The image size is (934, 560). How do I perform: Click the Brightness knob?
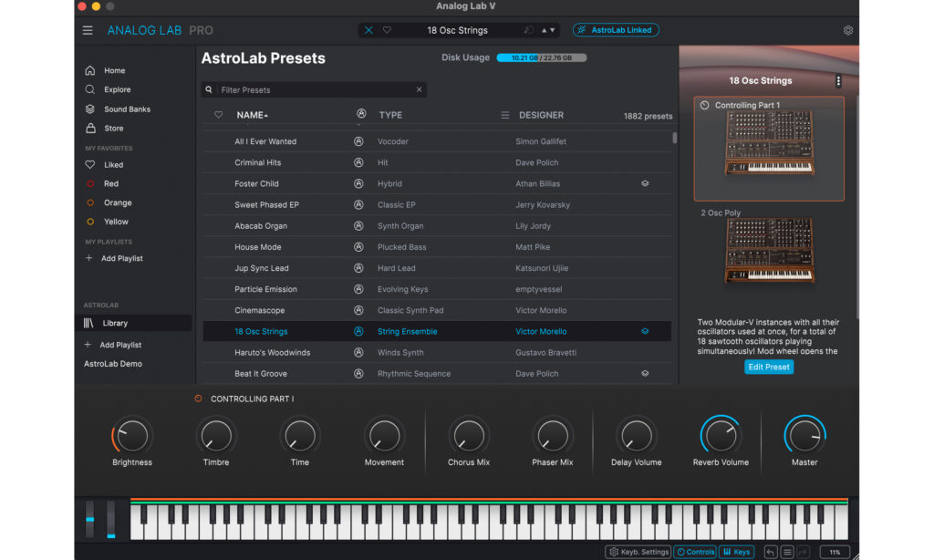click(132, 436)
